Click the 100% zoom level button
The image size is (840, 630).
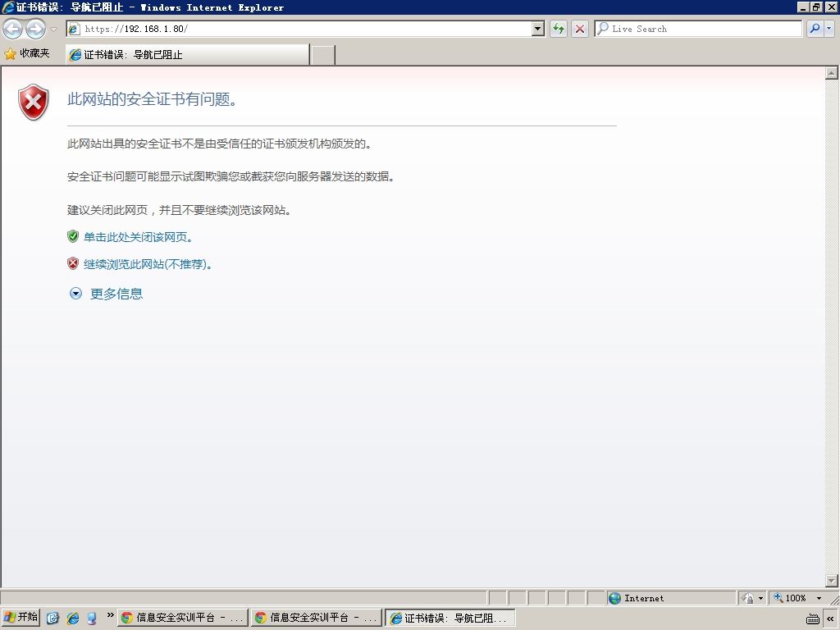790,598
